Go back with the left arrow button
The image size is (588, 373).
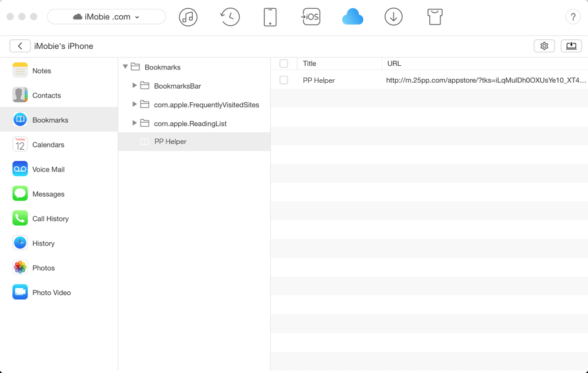[x=20, y=46]
